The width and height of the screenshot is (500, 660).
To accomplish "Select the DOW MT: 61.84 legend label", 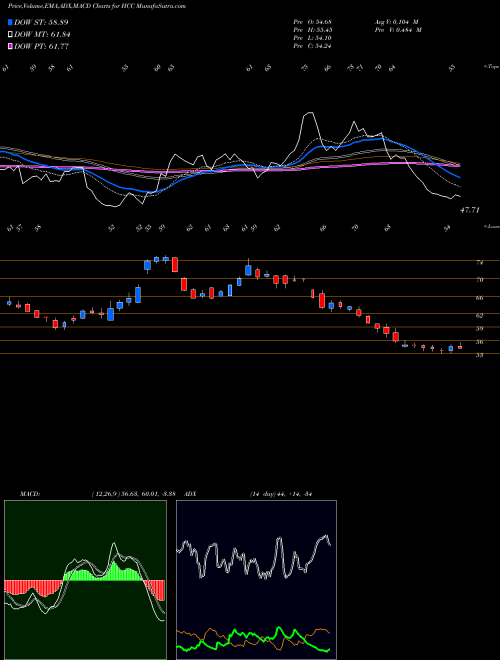I will point(42,35).
